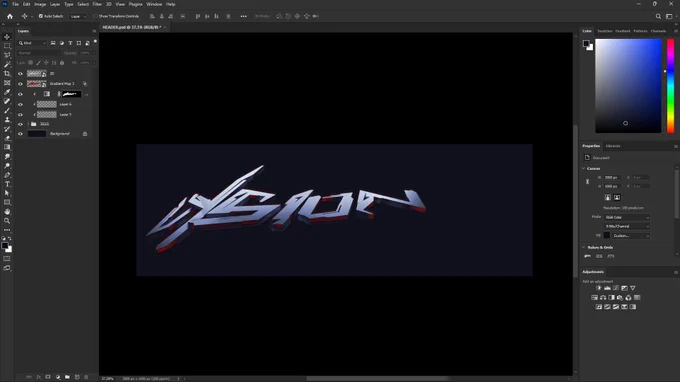Add a Levels adjustment
Screen dimensions: 680x382
tap(607, 288)
